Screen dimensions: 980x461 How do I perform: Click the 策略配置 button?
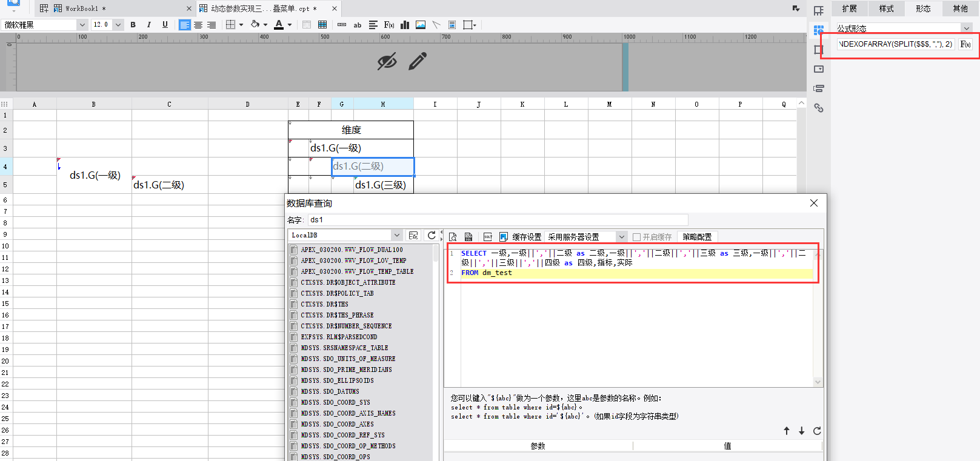point(697,237)
